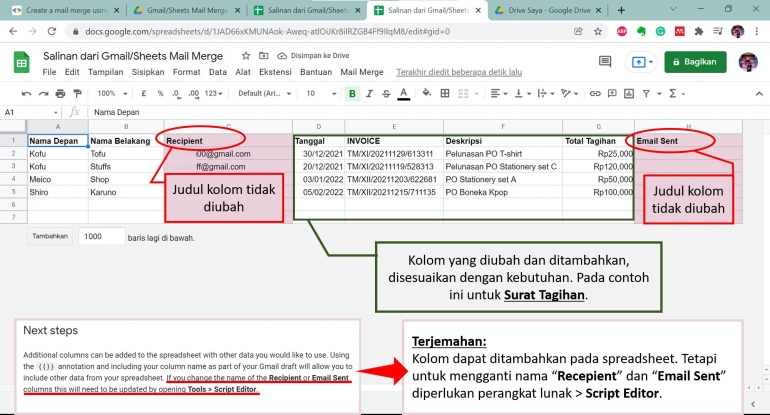Open the Name box A1 dropdown arrow
The height and width of the screenshot is (415, 770).
point(55,112)
